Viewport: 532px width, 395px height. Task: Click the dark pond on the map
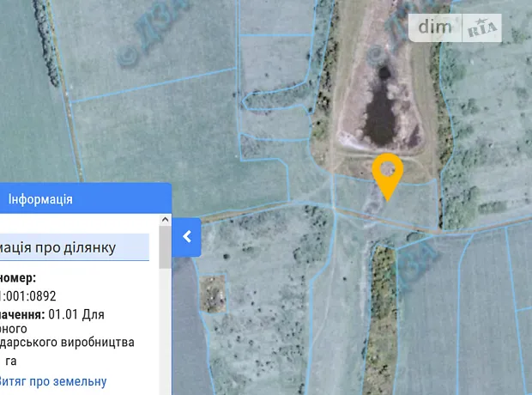(x=381, y=111)
